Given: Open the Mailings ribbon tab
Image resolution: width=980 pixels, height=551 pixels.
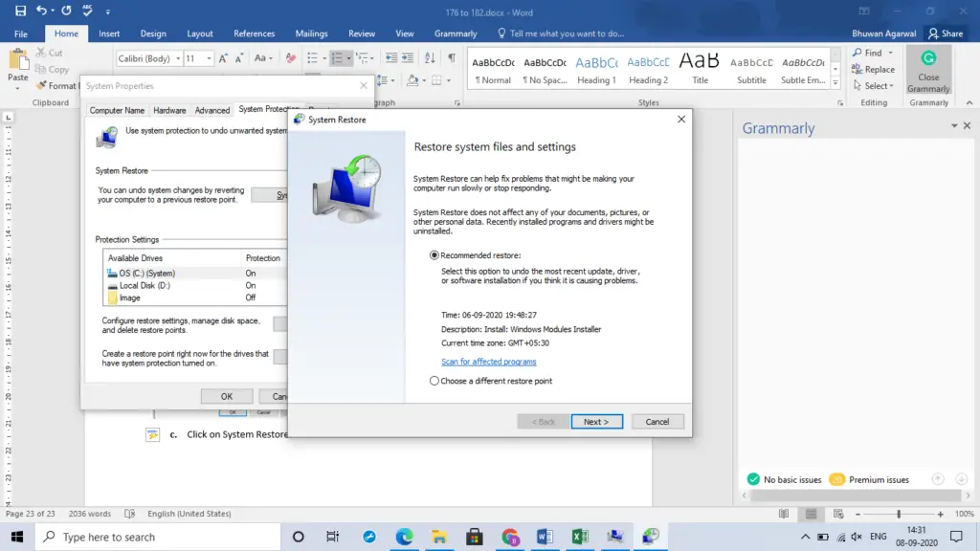Looking at the screenshot, I should [311, 33].
